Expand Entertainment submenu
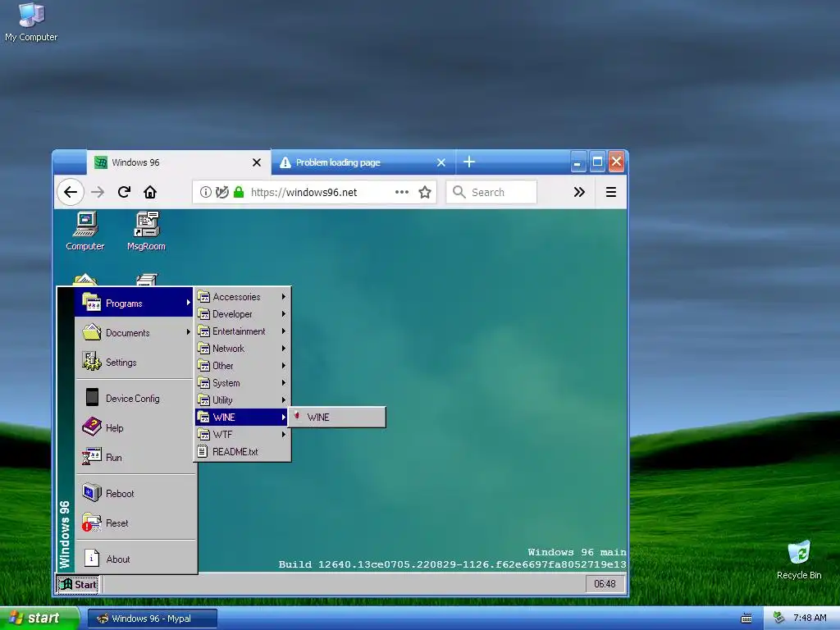This screenshot has height=630, width=840. (242, 331)
